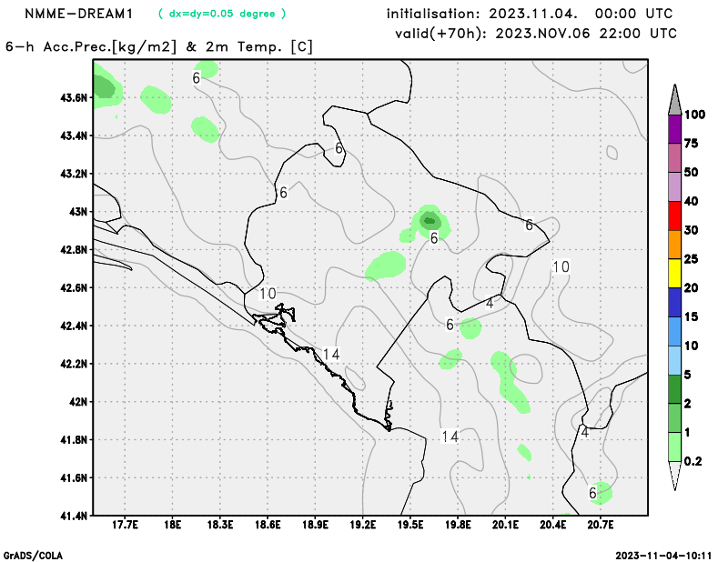This screenshot has height=562, width=728.
Task: Click the pale green 0.2–1 legend segment
Action: (674, 447)
